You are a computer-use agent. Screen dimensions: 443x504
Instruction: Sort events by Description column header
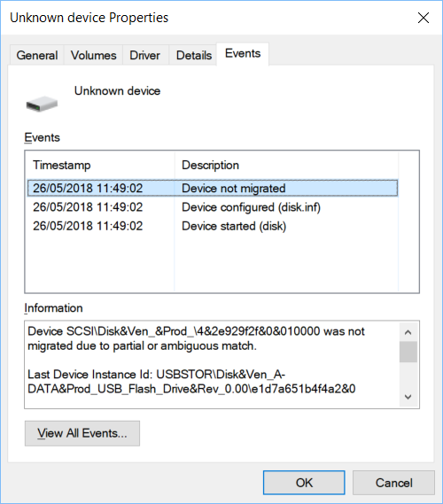tap(287, 166)
